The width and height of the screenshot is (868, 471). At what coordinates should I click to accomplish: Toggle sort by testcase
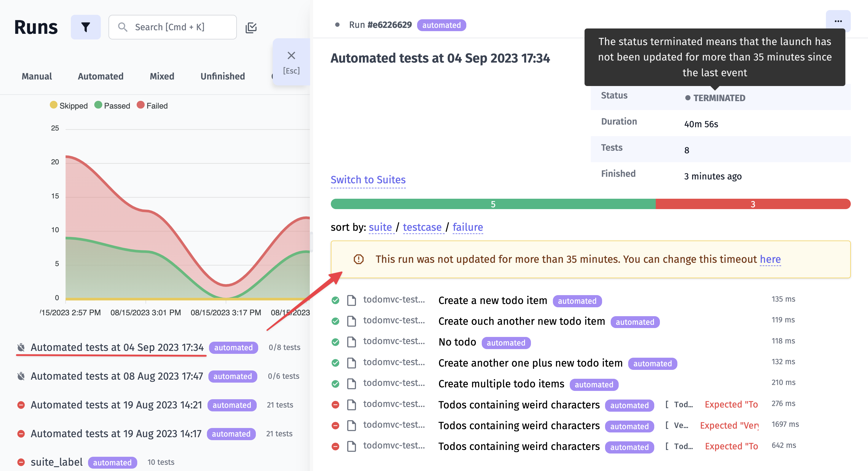click(422, 227)
